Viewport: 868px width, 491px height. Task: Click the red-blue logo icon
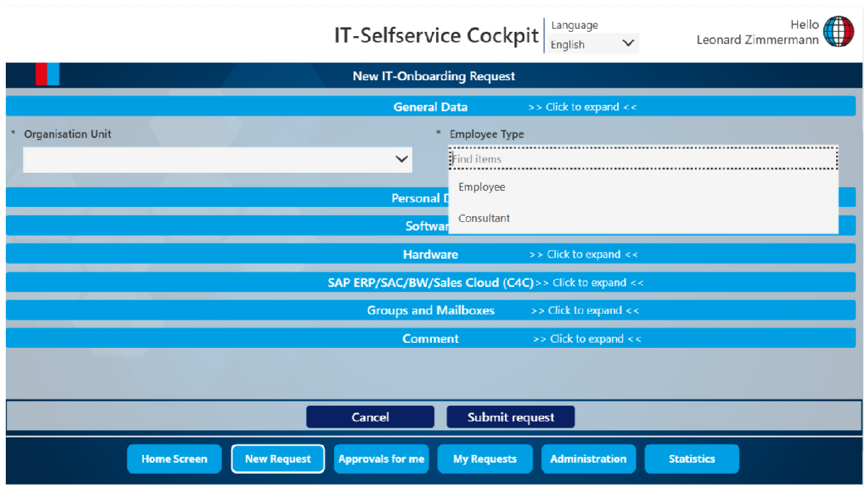tap(47, 74)
